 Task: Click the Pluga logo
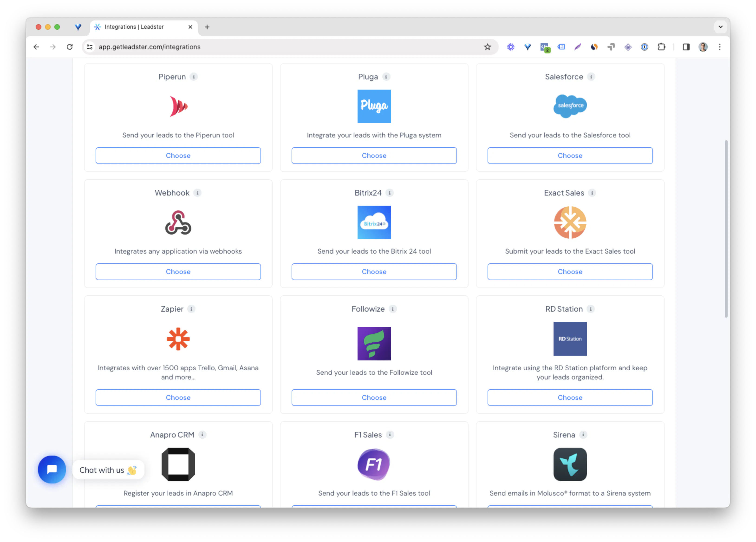point(374,106)
